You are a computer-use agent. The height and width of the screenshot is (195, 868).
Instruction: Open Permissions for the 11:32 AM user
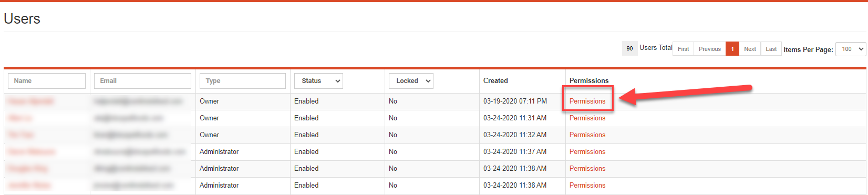coord(587,135)
